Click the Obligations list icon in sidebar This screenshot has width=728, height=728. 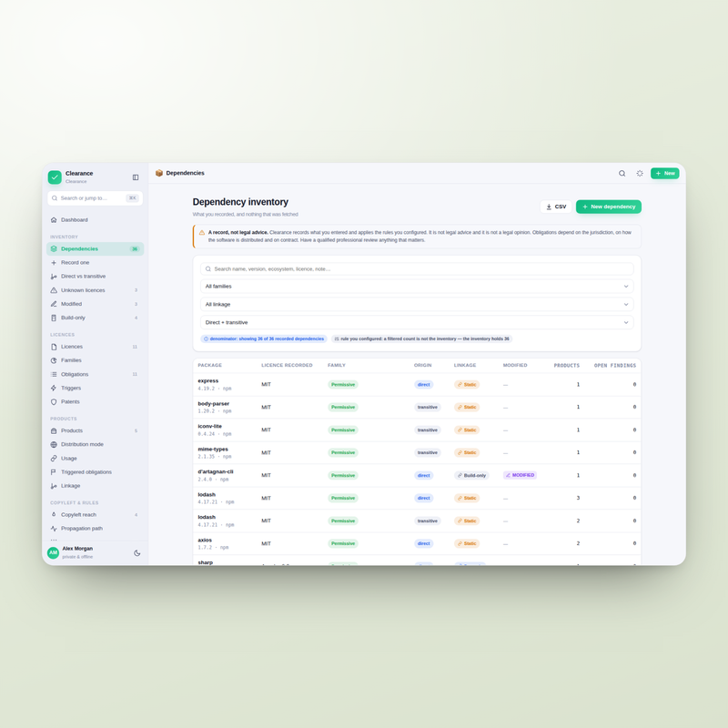tap(54, 374)
